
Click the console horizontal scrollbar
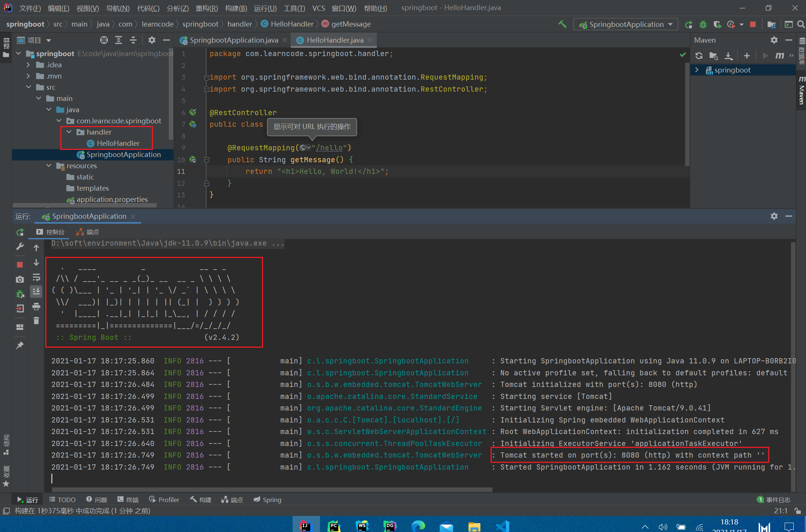tap(272, 489)
